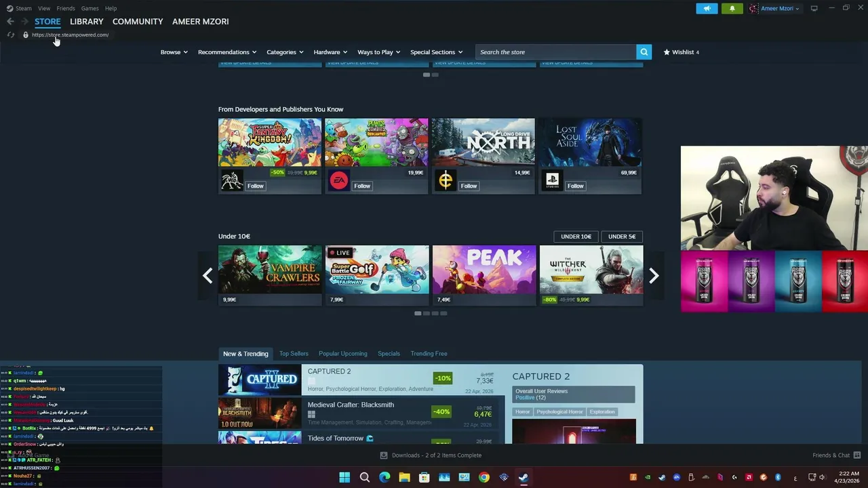The image size is (868, 488).
Task: Open the Super Battle Golf game card
Action: click(x=377, y=275)
